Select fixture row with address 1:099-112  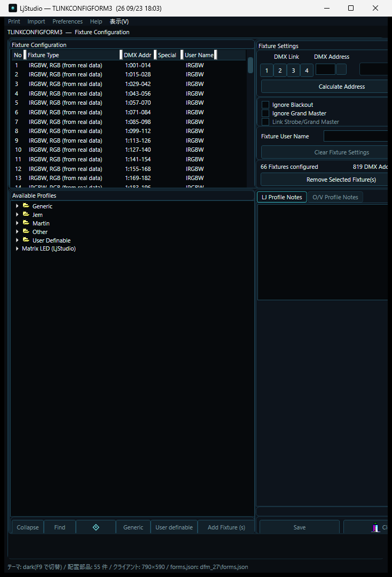tap(129, 131)
